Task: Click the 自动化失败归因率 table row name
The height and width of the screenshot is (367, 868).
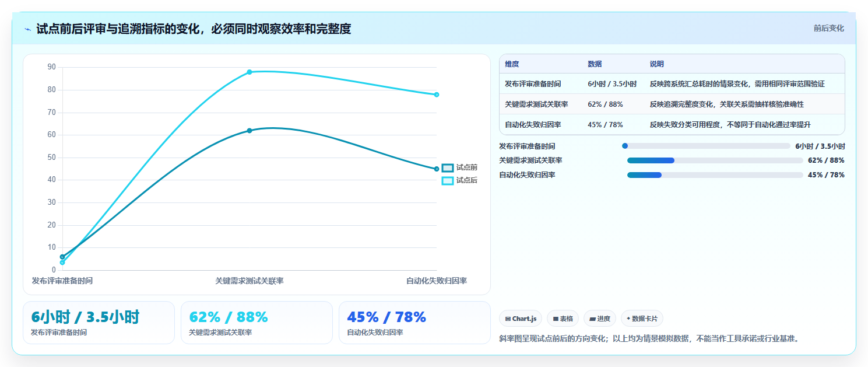Action: [x=533, y=125]
